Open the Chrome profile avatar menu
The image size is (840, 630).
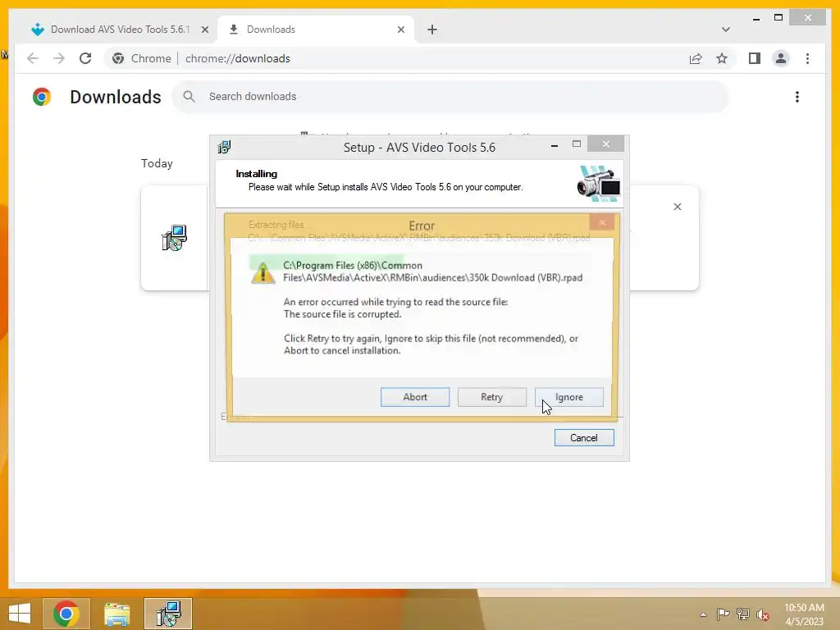click(x=781, y=58)
